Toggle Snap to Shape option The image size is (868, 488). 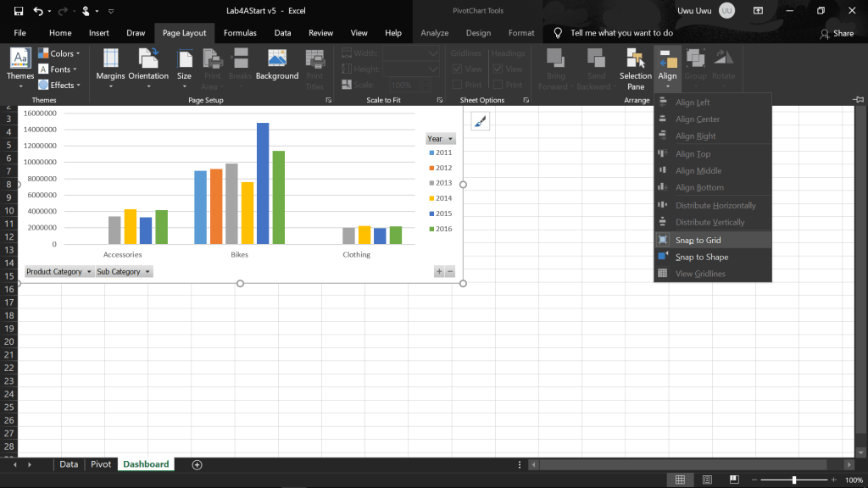[x=701, y=257]
